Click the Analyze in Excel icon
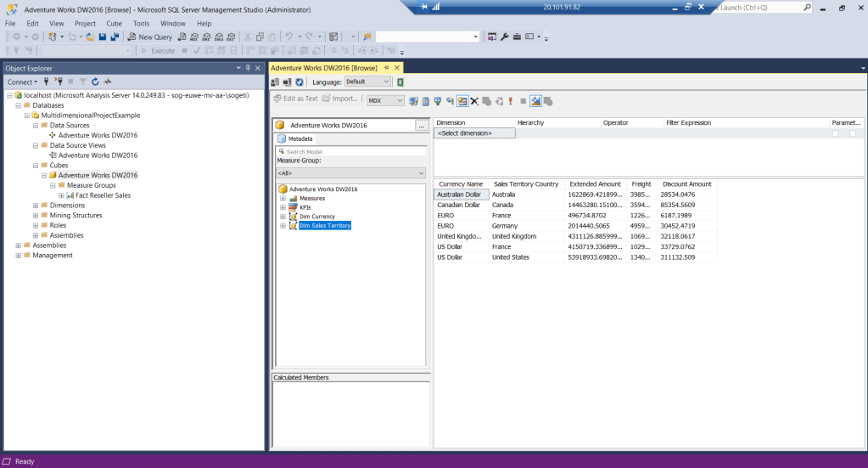 (400, 82)
